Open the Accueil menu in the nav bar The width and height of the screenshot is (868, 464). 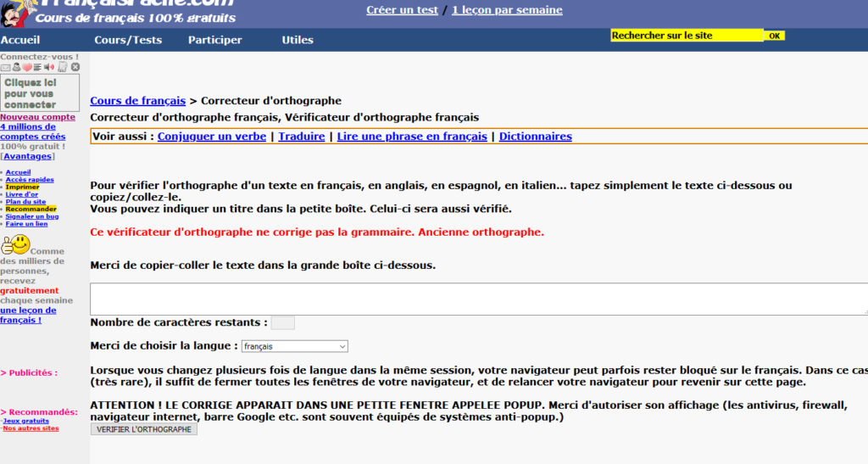click(x=20, y=40)
